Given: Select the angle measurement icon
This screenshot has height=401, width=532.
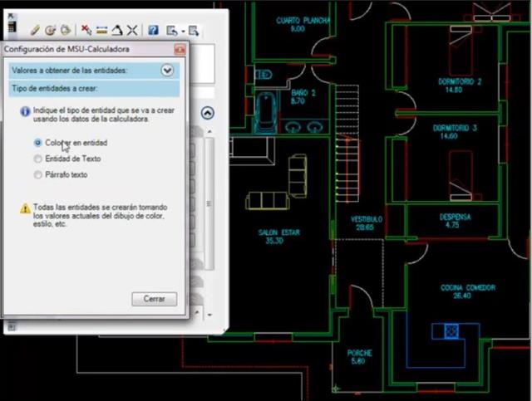Looking at the screenshot, I should pyautogui.click(x=117, y=30).
